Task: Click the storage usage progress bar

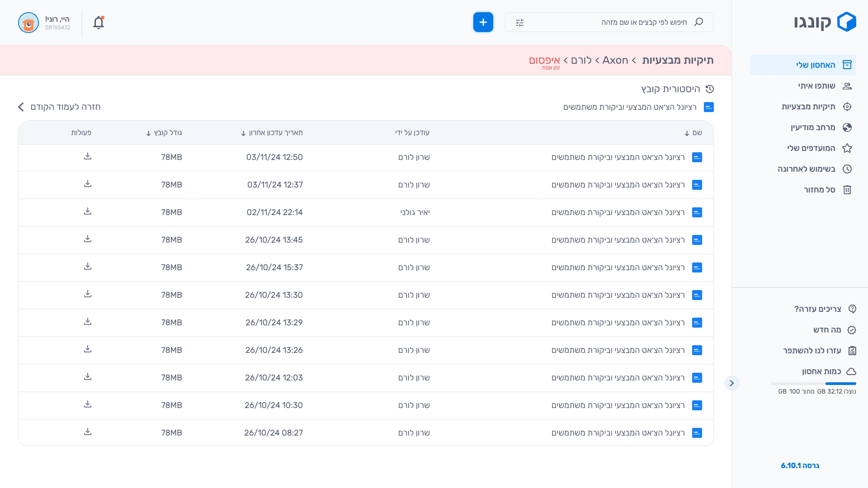Action: tap(813, 384)
